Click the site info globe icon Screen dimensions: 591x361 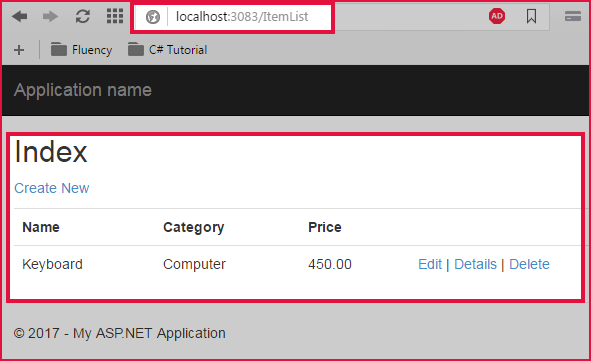(153, 17)
